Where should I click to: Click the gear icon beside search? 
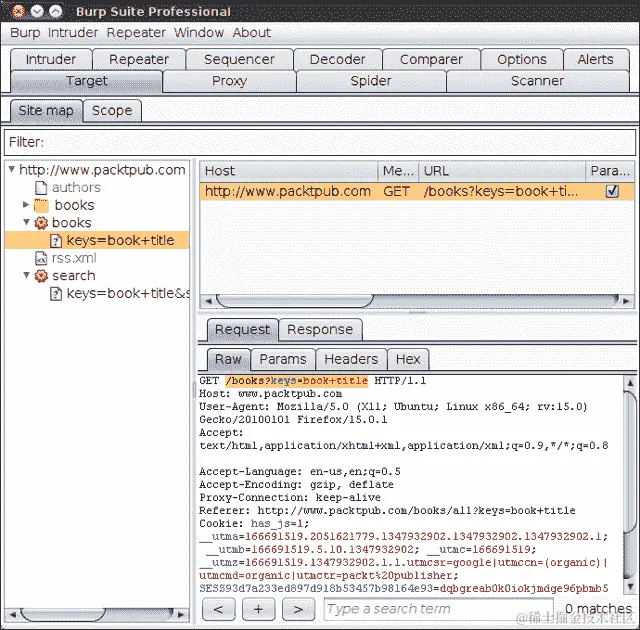point(41,276)
